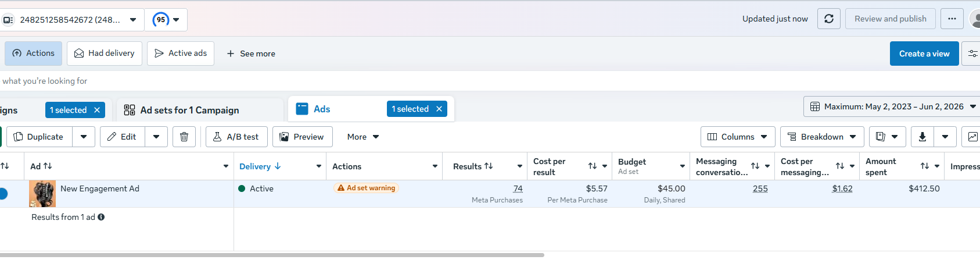The width and height of the screenshot is (980, 274).
Task: Click the leftmost column sort arrows icon
Action: coord(5,166)
